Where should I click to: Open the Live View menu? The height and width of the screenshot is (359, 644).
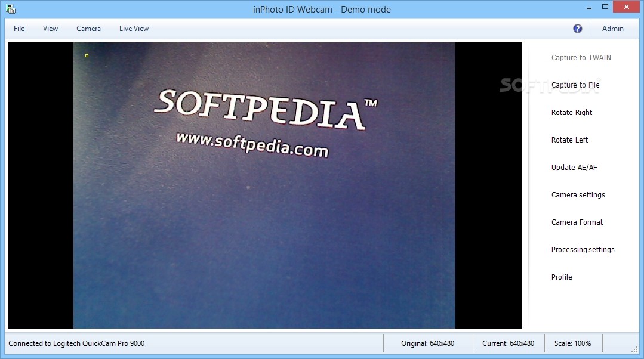134,28
